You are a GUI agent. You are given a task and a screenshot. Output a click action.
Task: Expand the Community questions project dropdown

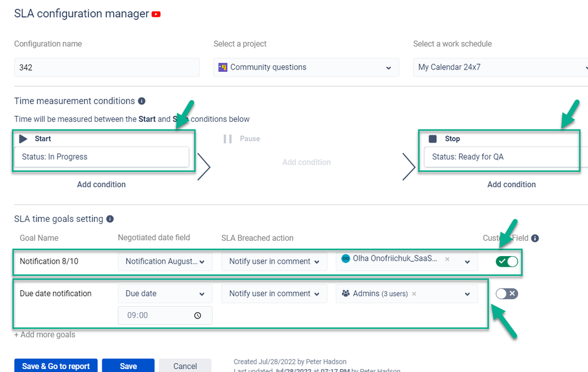click(306, 68)
